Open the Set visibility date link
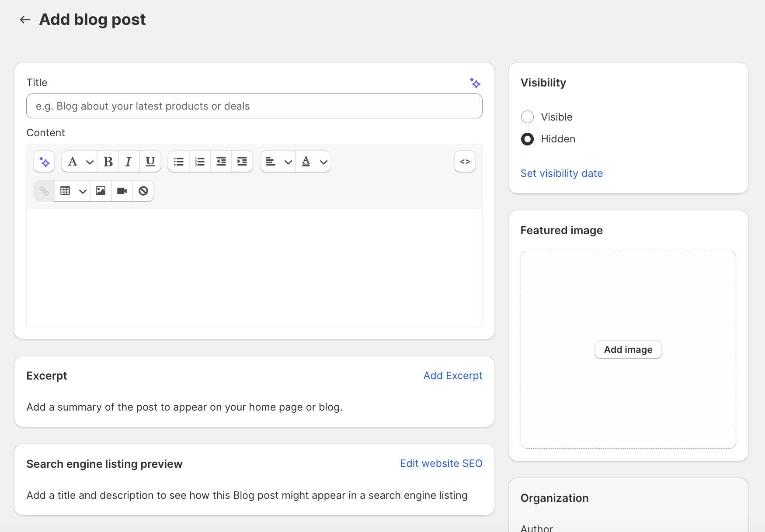This screenshot has height=532, width=765. coord(562,173)
